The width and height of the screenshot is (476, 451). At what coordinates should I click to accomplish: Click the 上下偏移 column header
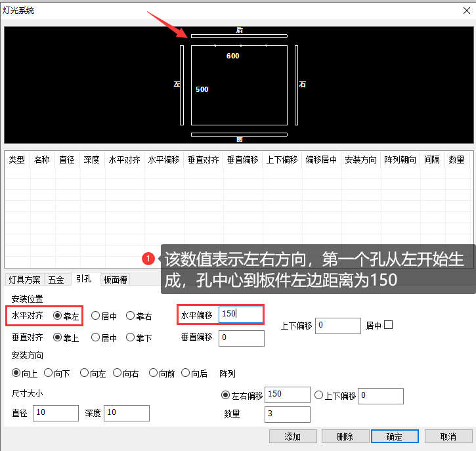[x=282, y=160]
